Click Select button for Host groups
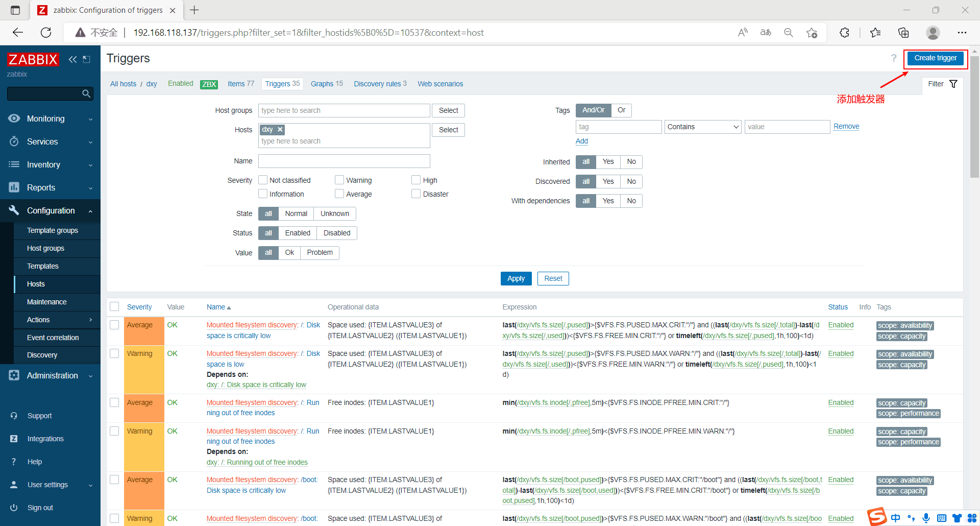 448,110
